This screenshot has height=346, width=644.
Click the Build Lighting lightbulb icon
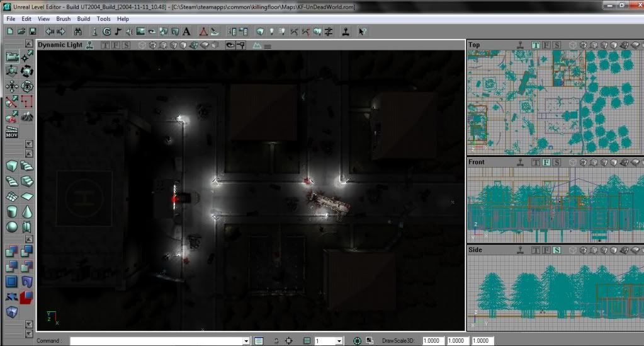click(x=271, y=32)
